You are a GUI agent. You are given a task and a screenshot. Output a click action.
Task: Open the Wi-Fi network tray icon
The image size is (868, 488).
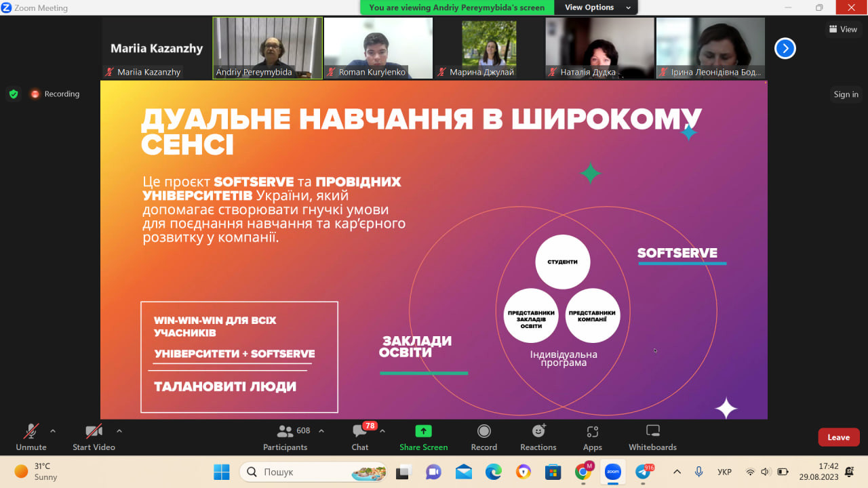click(x=750, y=472)
